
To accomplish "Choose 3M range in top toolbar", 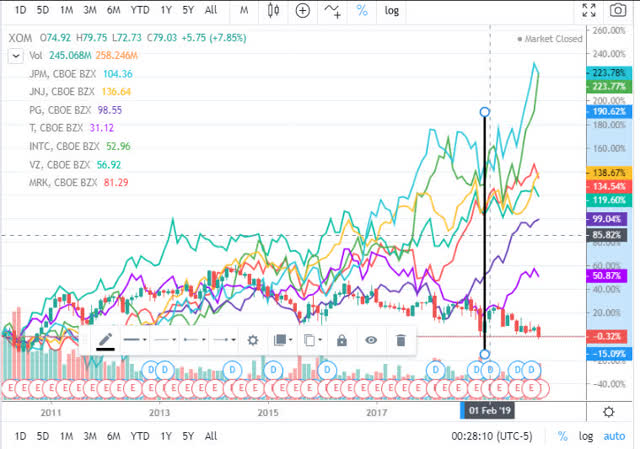I will [x=90, y=10].
